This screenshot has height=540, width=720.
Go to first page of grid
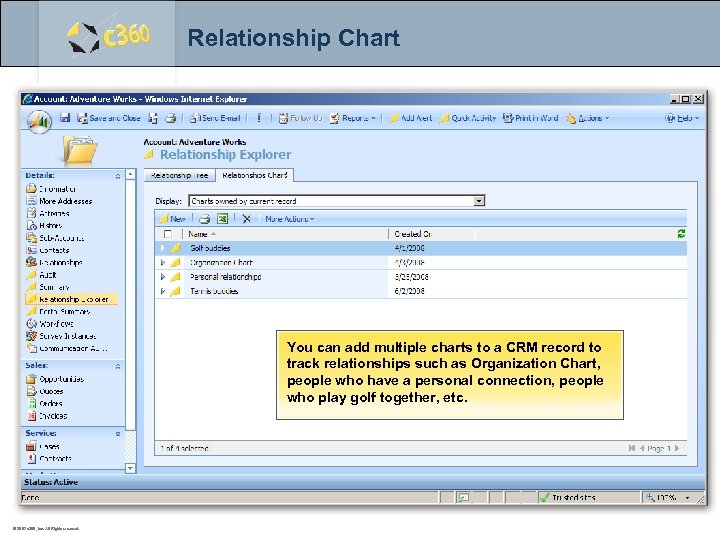click(x=632, y=448)
